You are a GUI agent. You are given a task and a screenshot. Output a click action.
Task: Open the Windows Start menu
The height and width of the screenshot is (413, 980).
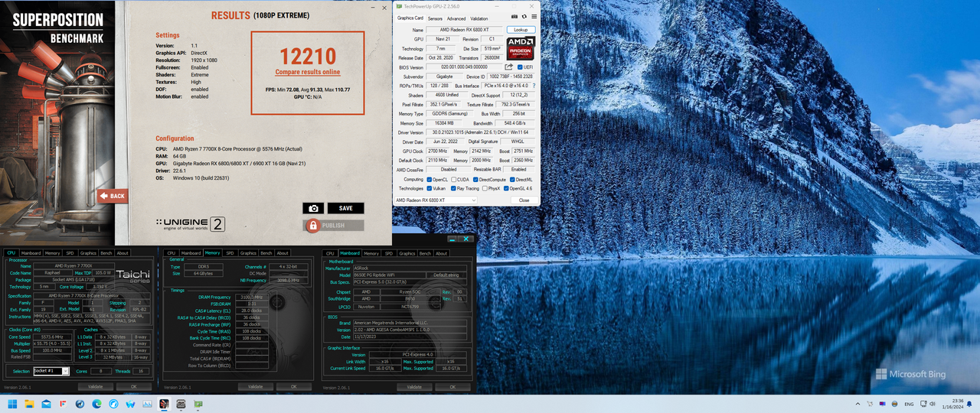tap(12, 403)
